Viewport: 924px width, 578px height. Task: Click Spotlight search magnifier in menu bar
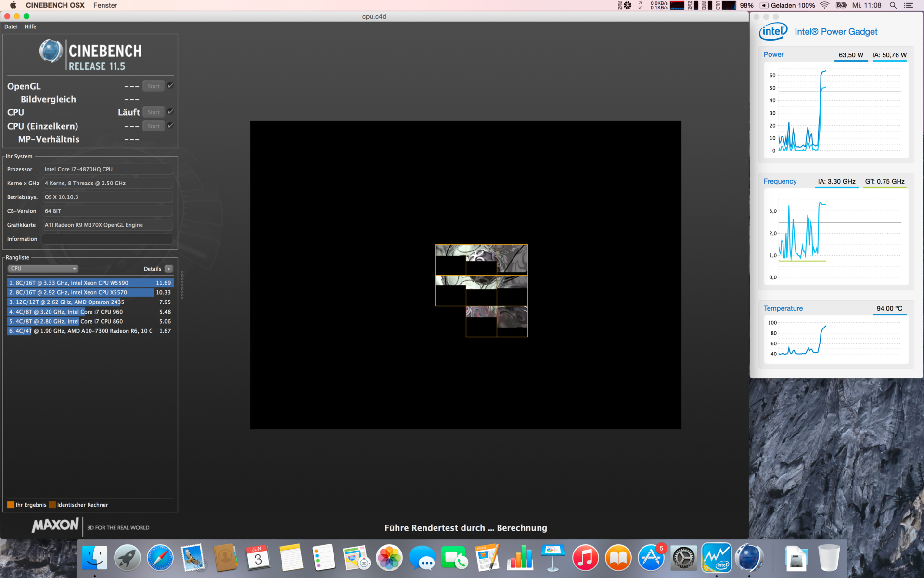tap(893, 5)
